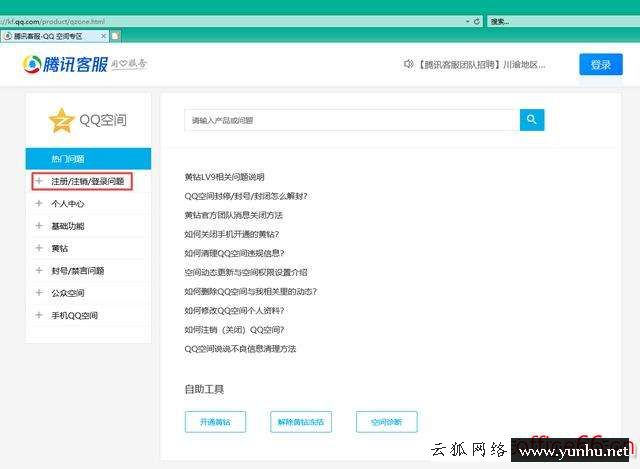Open 如何注销（关闭）QQ空间 question
Viewport: 640px width, 469px height.
pos(234,330)
